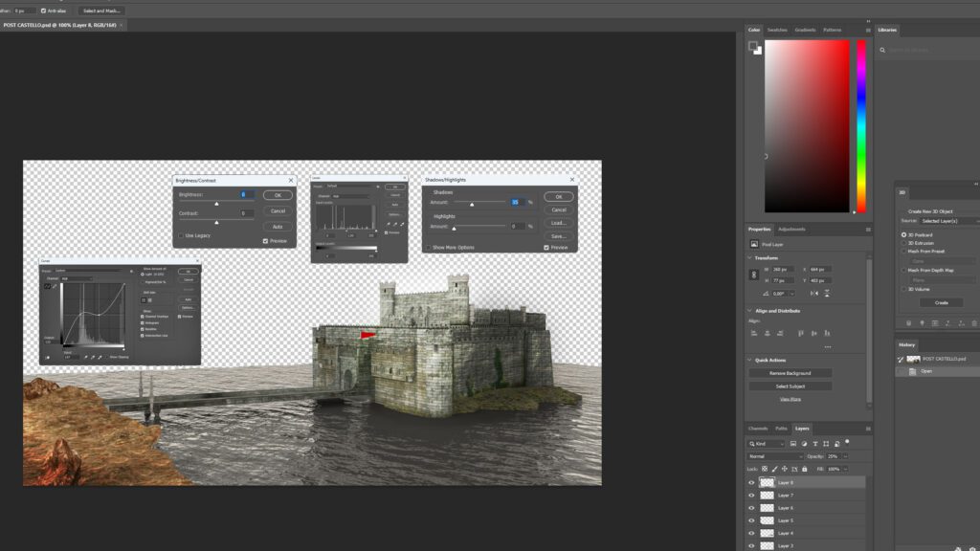980x551 pixels.
Task: Turn layer filtering on or off
Action: coord(848,442)
